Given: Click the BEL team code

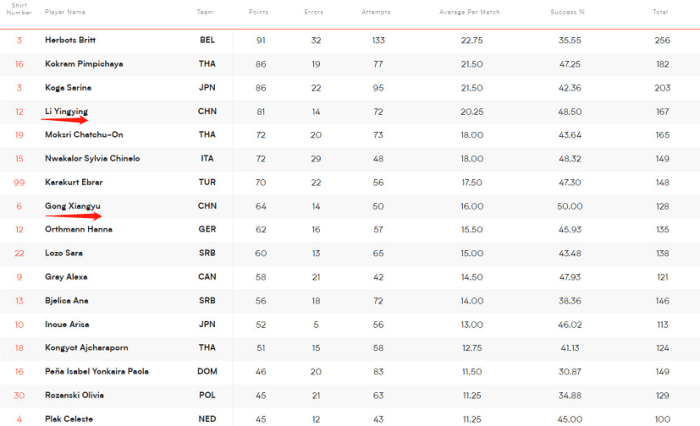Looking at the screenshot, I should point(207,39).
